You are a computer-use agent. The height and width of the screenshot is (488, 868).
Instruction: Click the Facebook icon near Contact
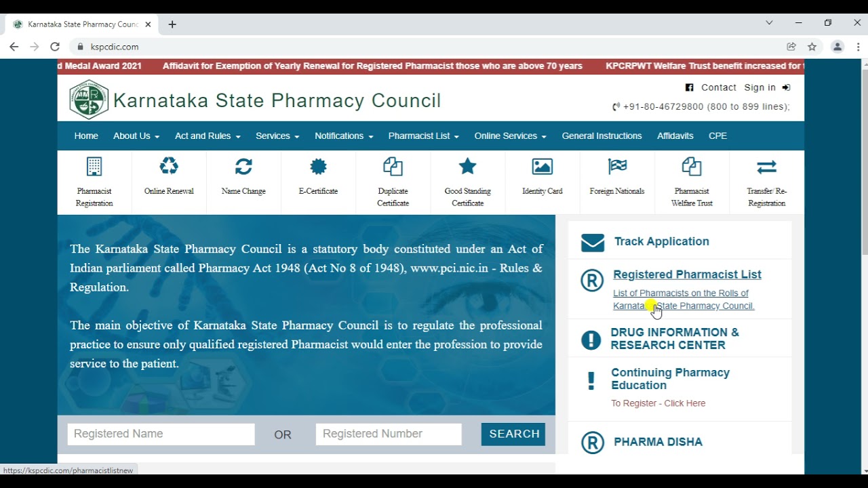(x=689, y=87)
